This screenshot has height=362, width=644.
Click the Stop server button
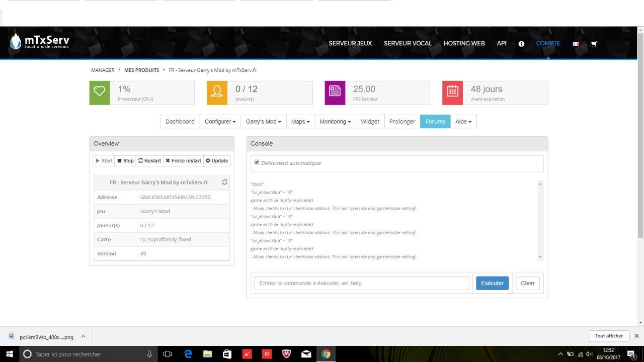(x=125, y=161)
